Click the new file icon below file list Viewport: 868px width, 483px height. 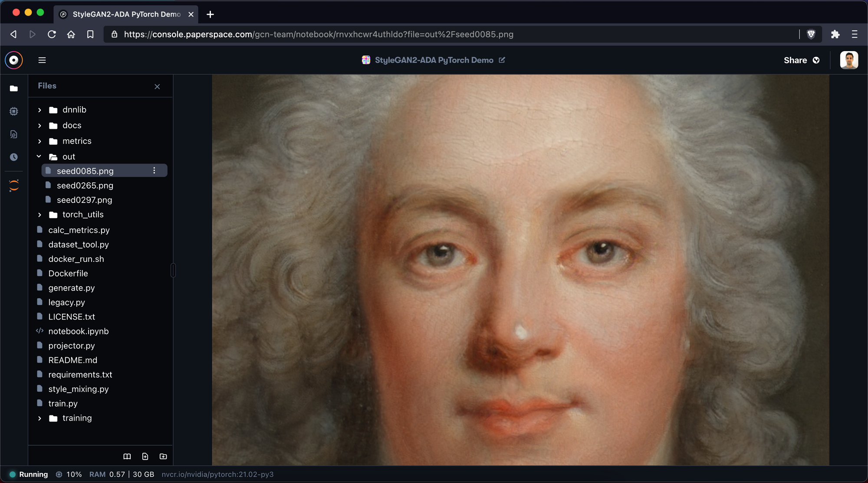[145, 457]
